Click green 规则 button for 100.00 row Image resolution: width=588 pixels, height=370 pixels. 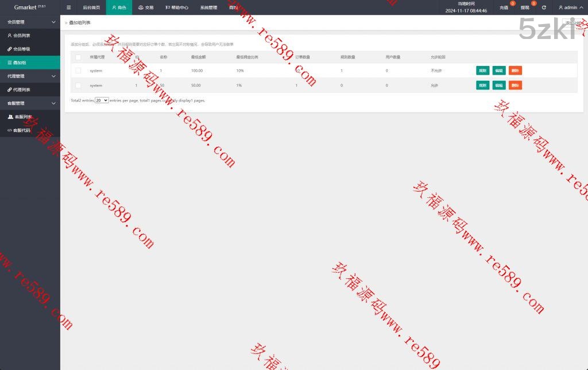[x=482, y=71]
